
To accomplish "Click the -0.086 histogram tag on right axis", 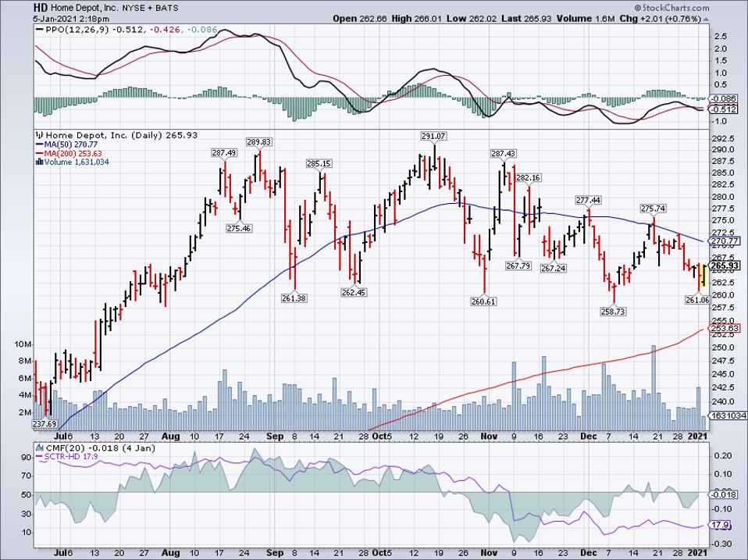I will pyautogui.click(x=724, y=99).
